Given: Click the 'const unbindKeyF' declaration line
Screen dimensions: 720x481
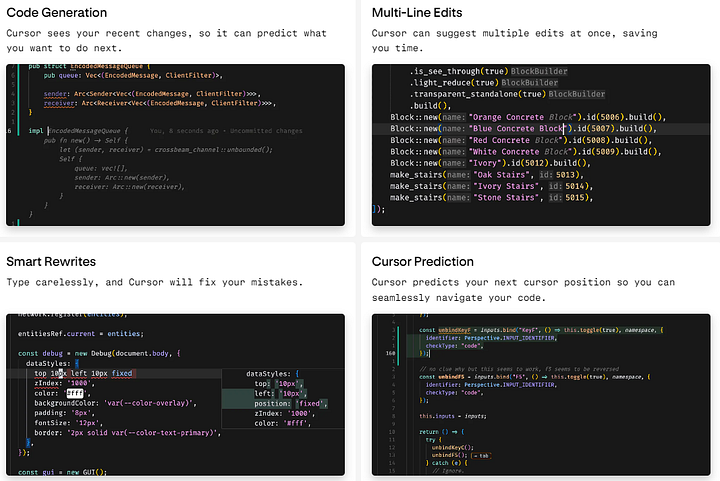Looking at the screenshot, I should pos(541,330).
